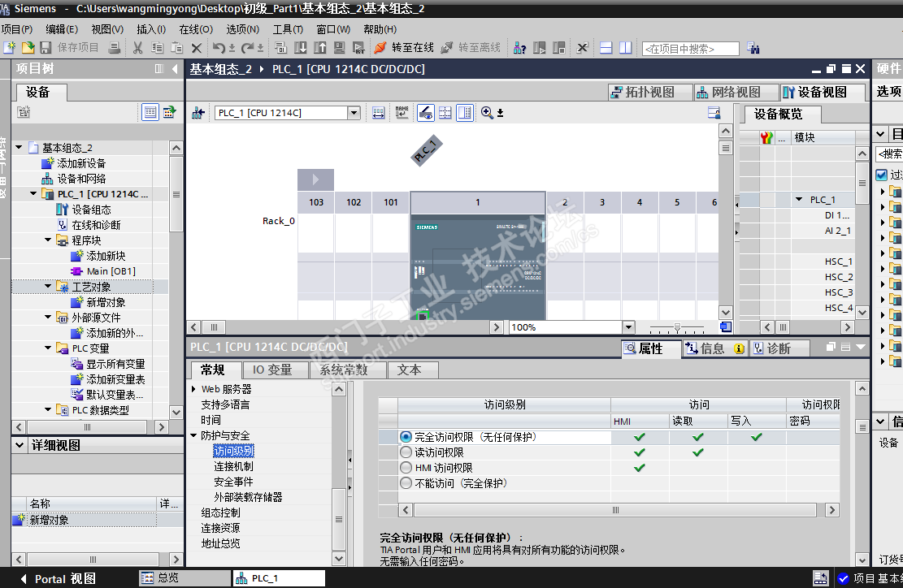Save project using the 保存项目 button

click(71, 48)
